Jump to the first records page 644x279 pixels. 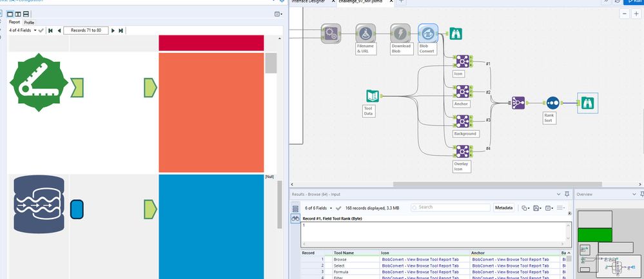click(50, 30)
